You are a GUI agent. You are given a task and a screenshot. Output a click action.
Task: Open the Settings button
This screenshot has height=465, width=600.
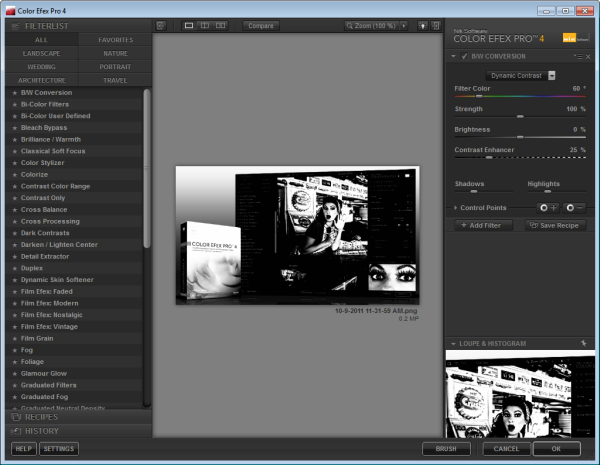[59, 449]
